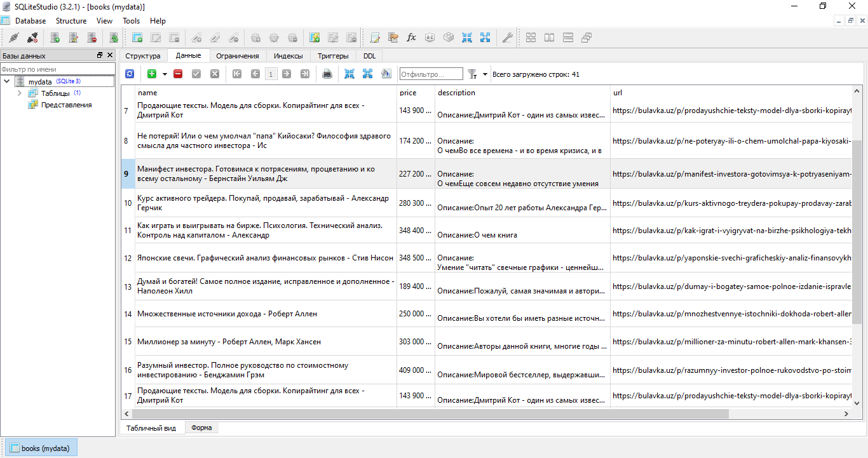Open the Tools menu
Viewport: 868px width, 458px height.
[132, 21]
